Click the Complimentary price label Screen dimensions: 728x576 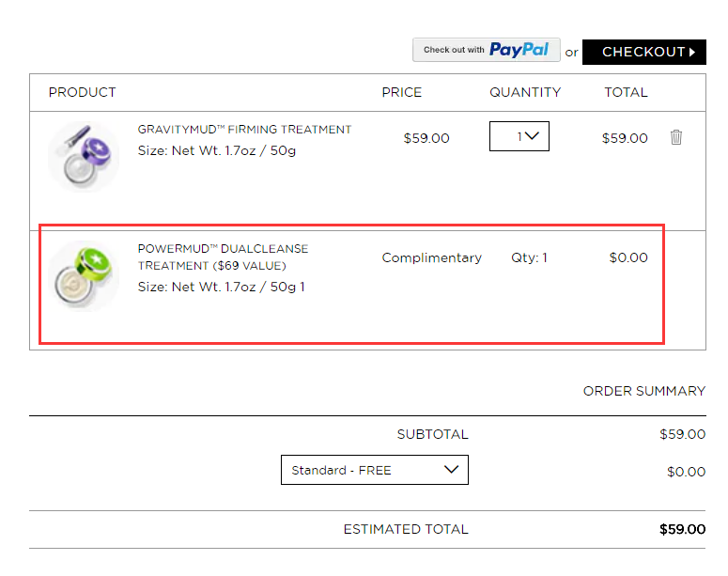pyautogui.click(x=432, y=257)
